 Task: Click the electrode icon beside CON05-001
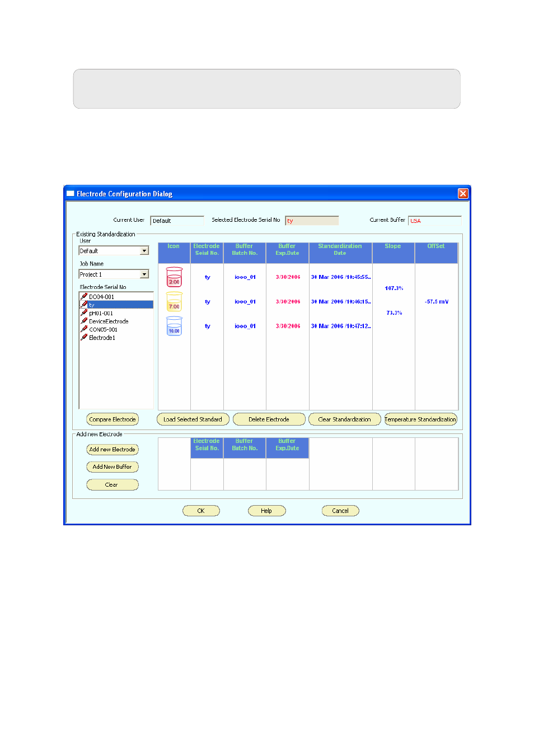(84, 329)
